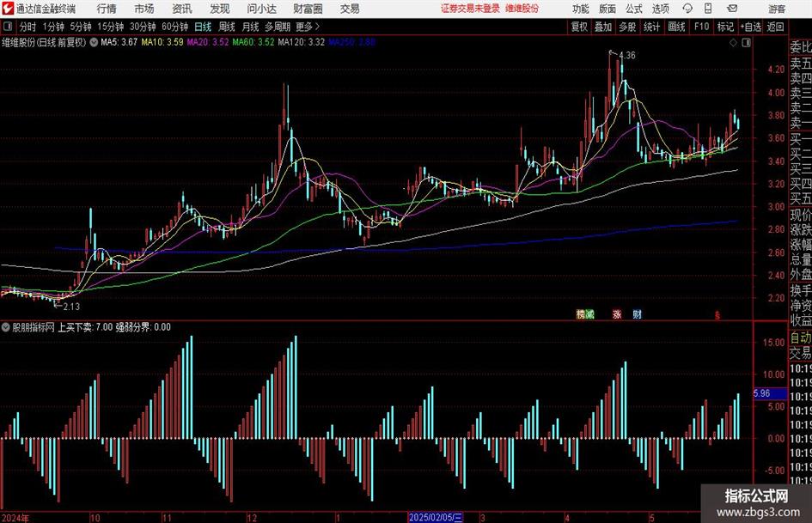Image resolution: width=812 pixels, height=523 pixels.
Task: Click the MA60: 3.52 indicator value
Action: [253, 42]
